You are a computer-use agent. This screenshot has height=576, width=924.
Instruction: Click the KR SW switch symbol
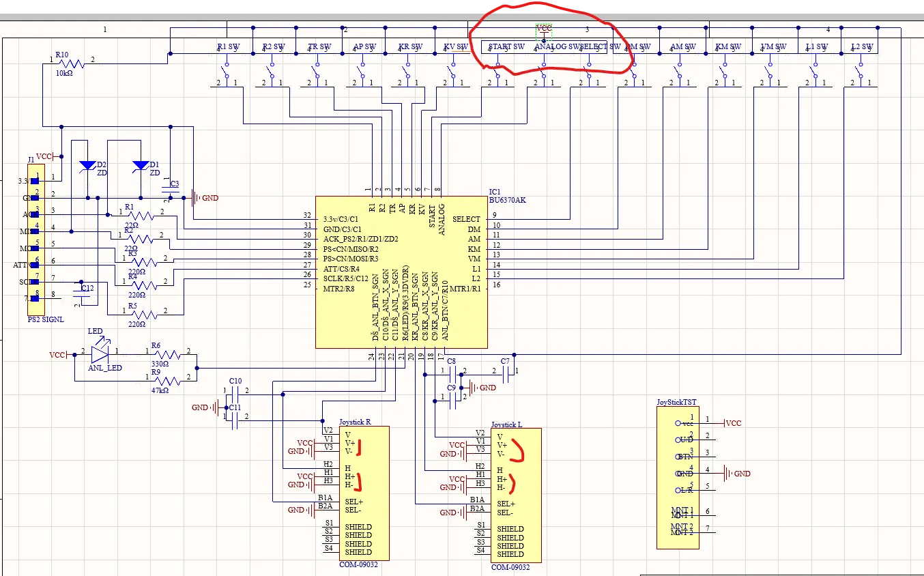click(x=407, y=70)
